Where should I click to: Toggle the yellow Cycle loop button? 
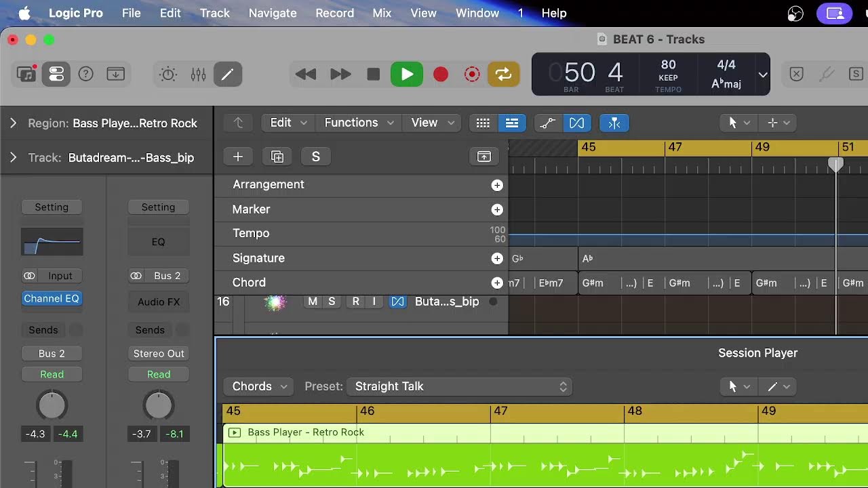click(x=503, y=75)
